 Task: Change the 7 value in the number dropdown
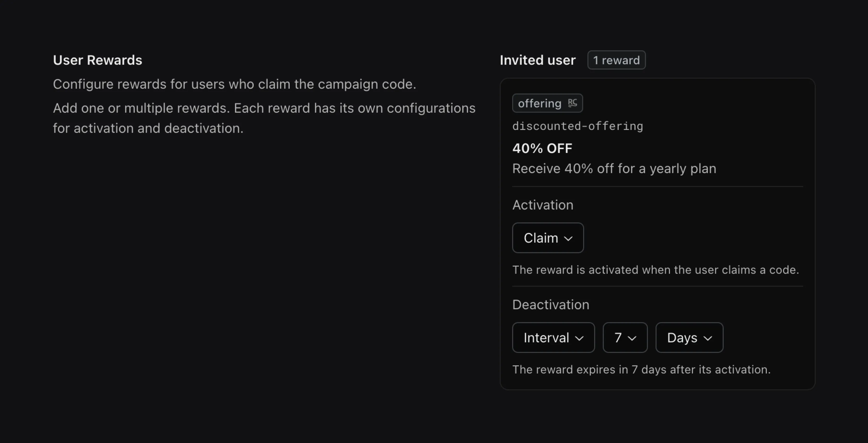click(625, 337)
